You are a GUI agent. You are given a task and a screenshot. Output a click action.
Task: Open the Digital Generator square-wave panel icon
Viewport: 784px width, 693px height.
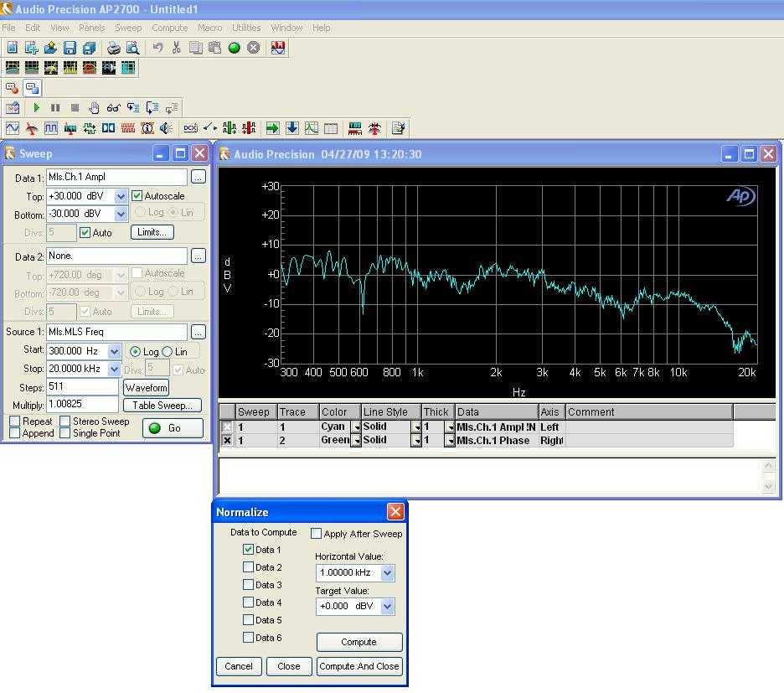(50, 128)
